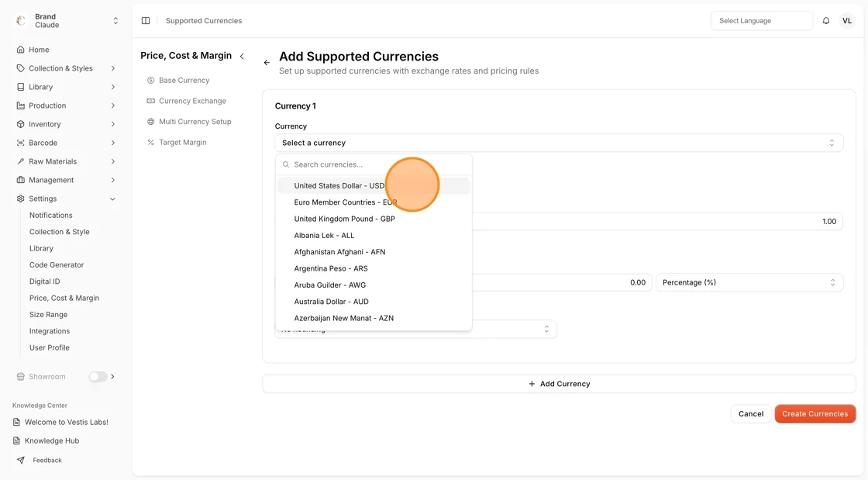Image resolution: width=868 pixels, height=480 pixels.
Task: Click the Knowledge Hub document icon
Action: (16, 440)
